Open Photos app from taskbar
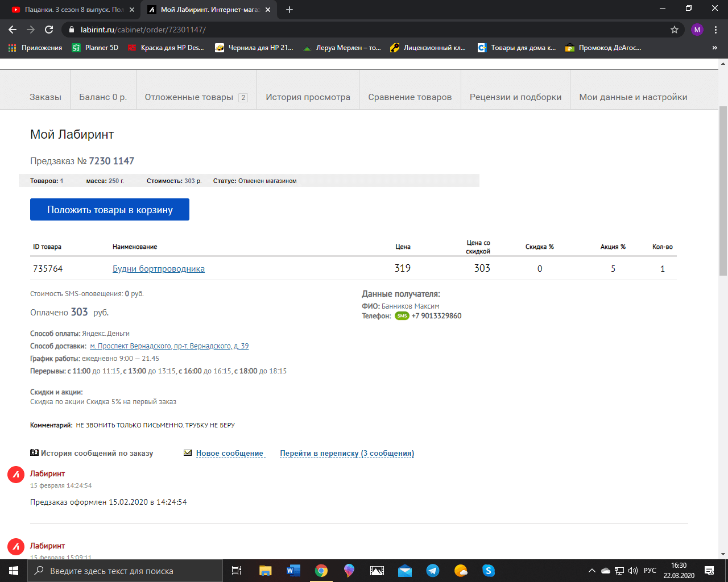Screen dimensions: 728x582 (x=377, y=571)
